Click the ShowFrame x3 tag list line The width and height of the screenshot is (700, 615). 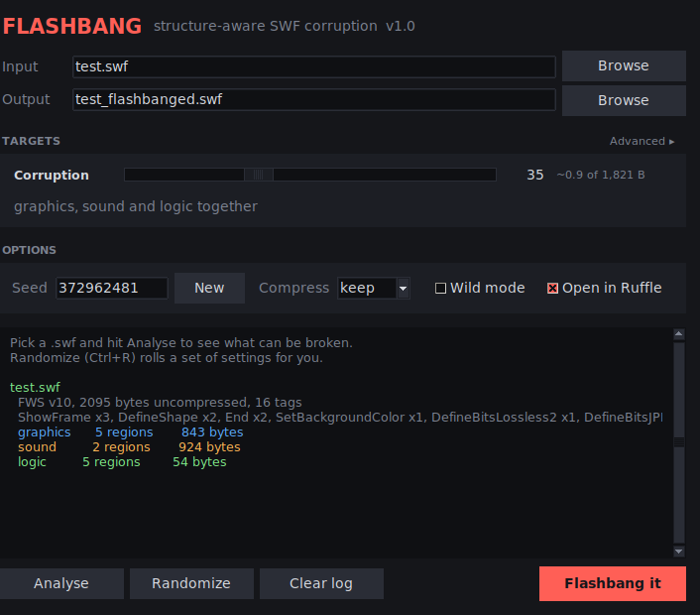coord(340,418)
